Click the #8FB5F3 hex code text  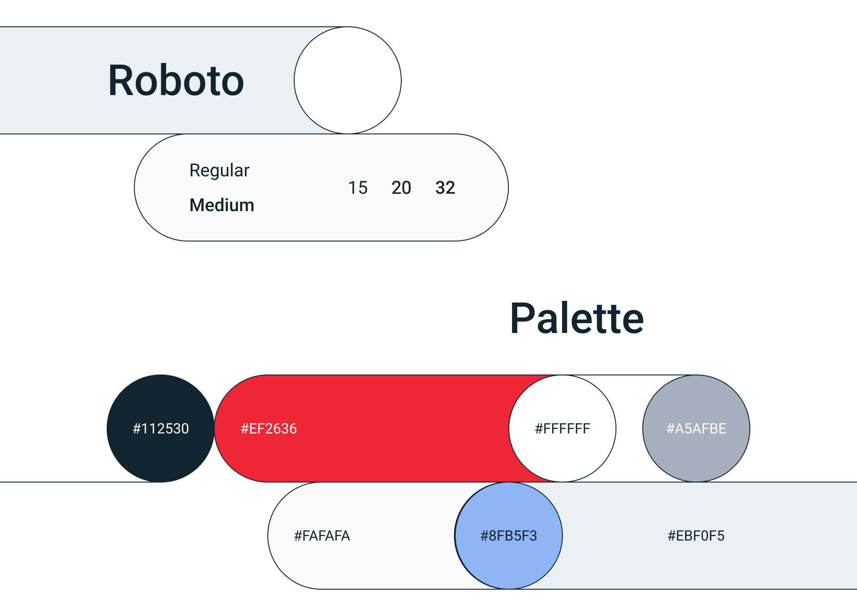[508, 536]
